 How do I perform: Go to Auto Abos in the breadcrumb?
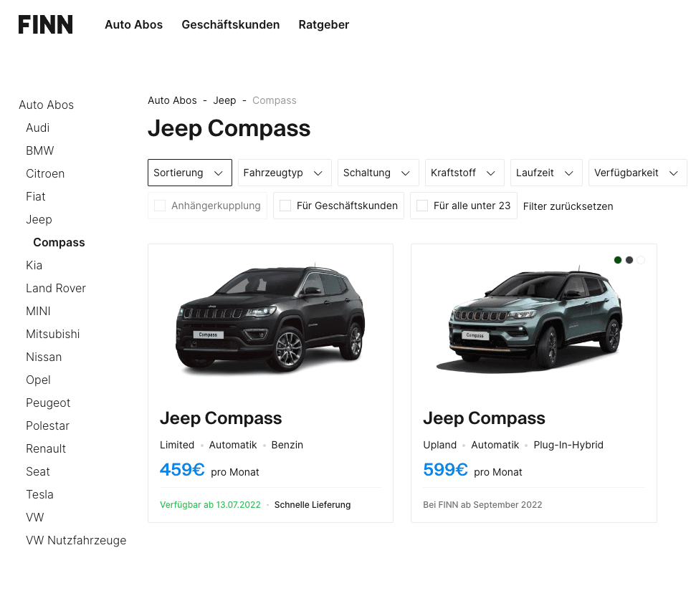coord(172,100)
